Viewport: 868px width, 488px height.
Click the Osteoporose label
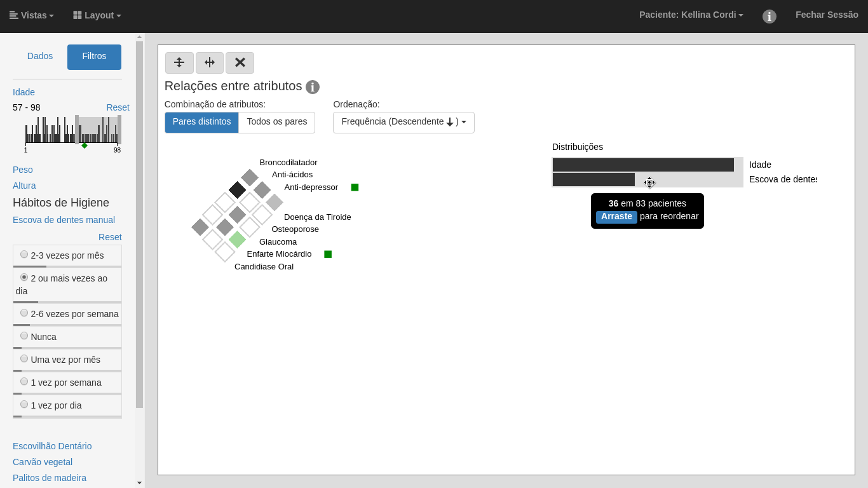(x=295, y=229)
